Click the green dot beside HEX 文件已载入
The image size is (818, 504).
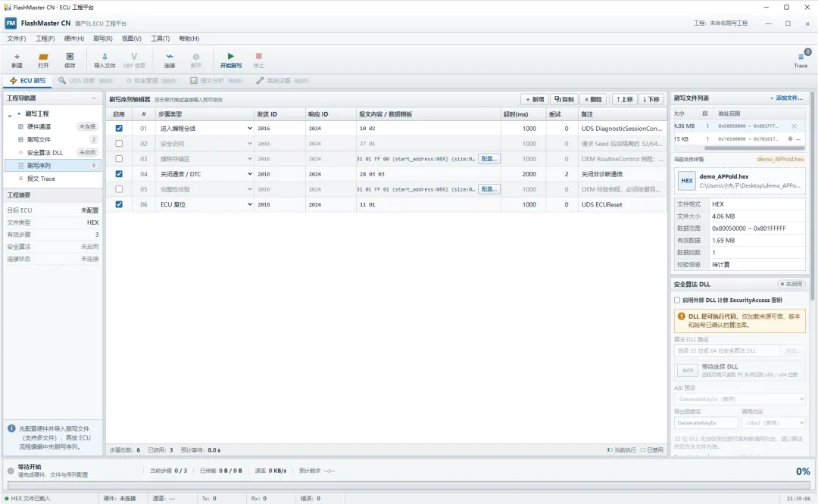point(7,499)
